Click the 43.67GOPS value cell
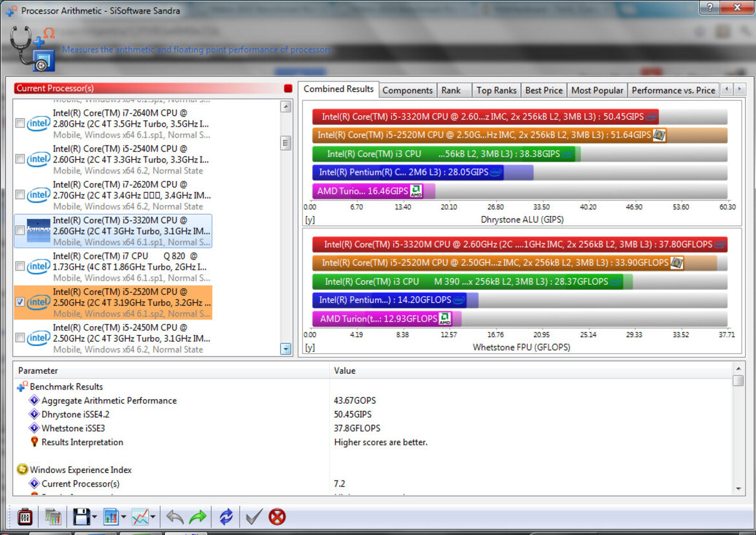 pos(355,400)
